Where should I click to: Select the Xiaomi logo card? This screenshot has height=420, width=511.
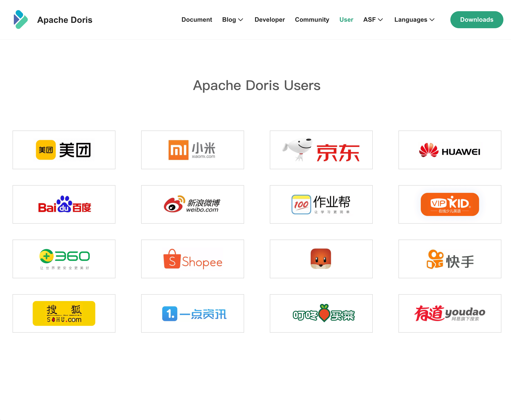tap(192, 150)
